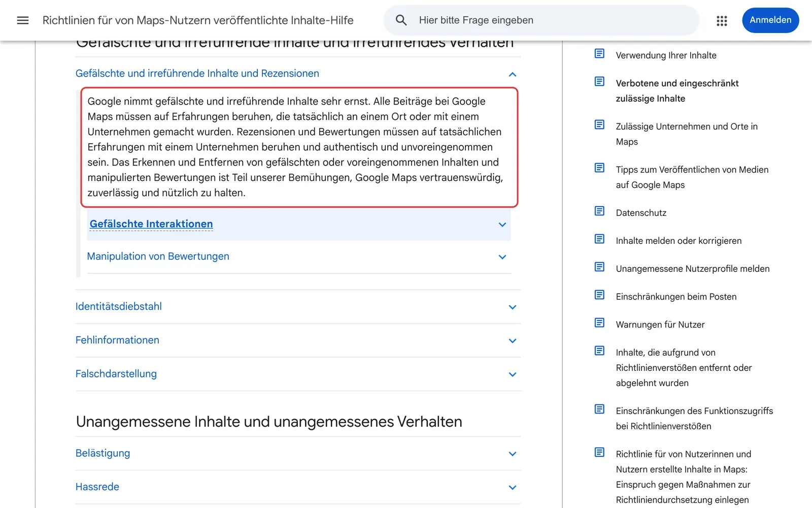Click article icon beside Inhalte melden oder korrigieren
Screen dimensions: 812x508
click(599, 239)
